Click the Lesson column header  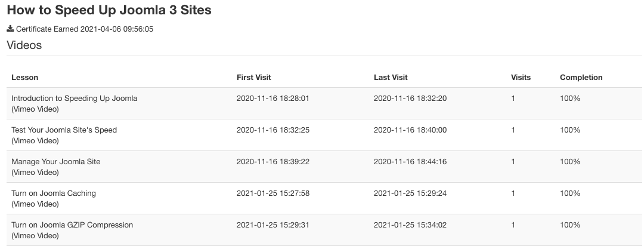click(24, 78)
